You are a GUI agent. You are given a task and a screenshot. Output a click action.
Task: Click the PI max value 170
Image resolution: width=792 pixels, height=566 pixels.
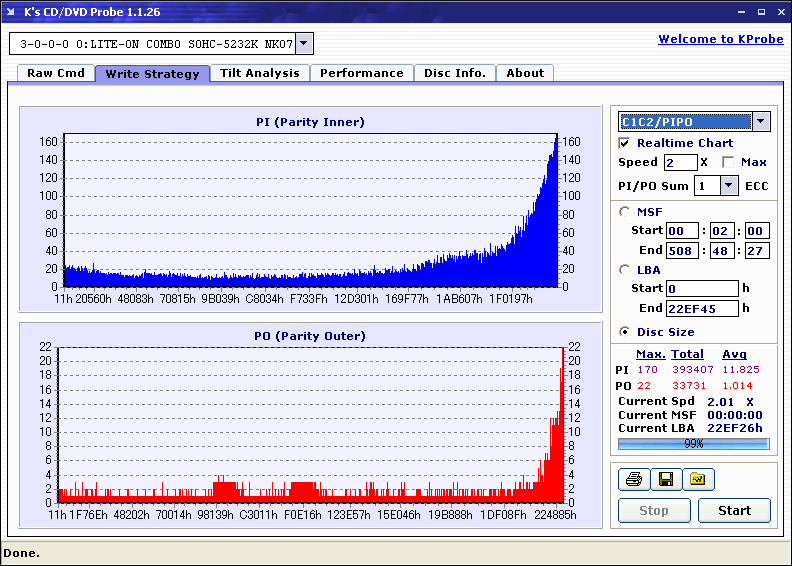coord(648,370)
